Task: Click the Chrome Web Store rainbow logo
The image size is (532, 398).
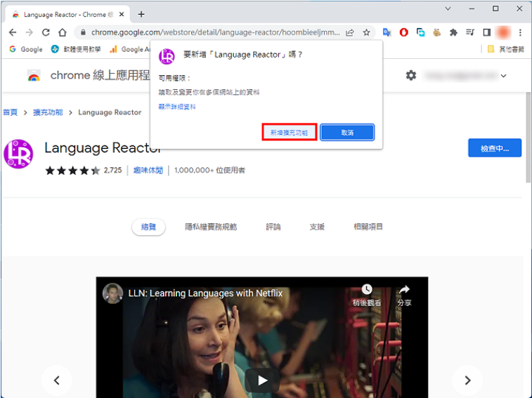Action: click(34, 76)
